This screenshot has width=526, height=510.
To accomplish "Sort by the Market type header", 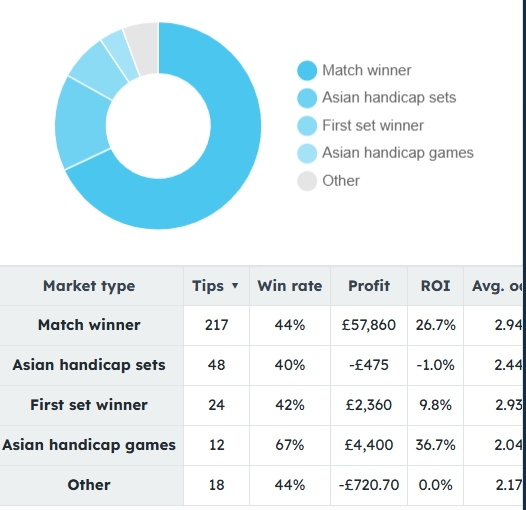I will (x=89, y=286).
